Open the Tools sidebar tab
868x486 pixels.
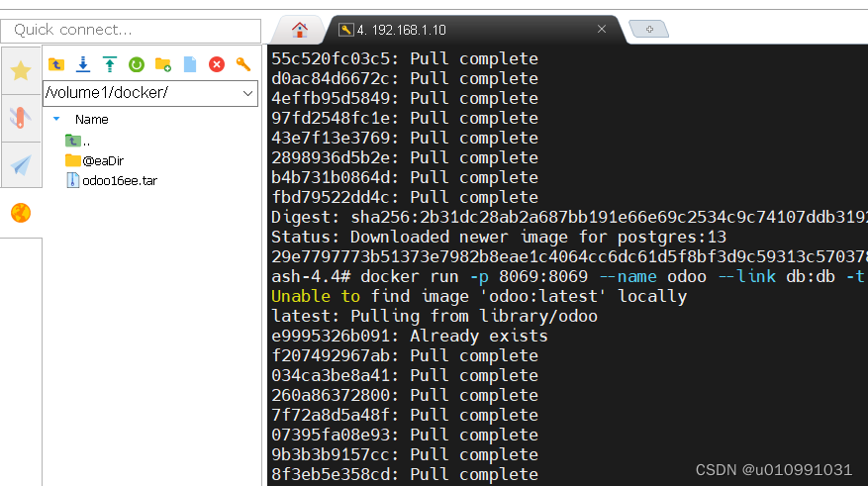(x=21, y=118)
